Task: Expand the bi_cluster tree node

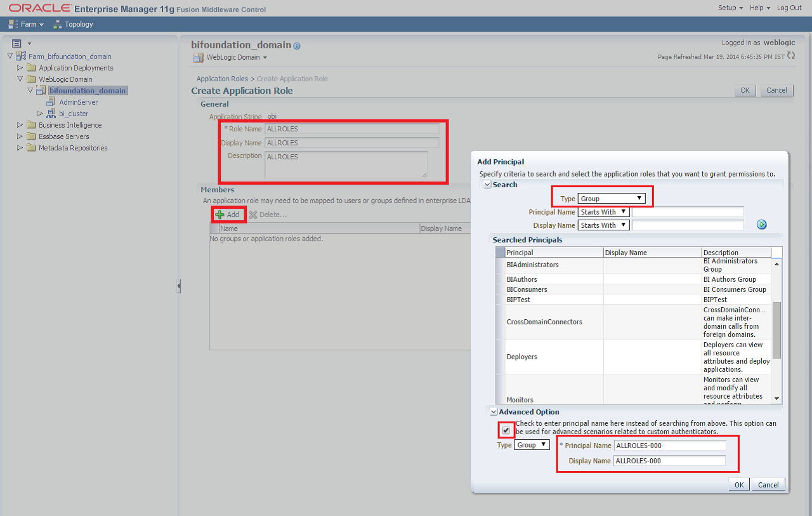Action: point(41,114)
